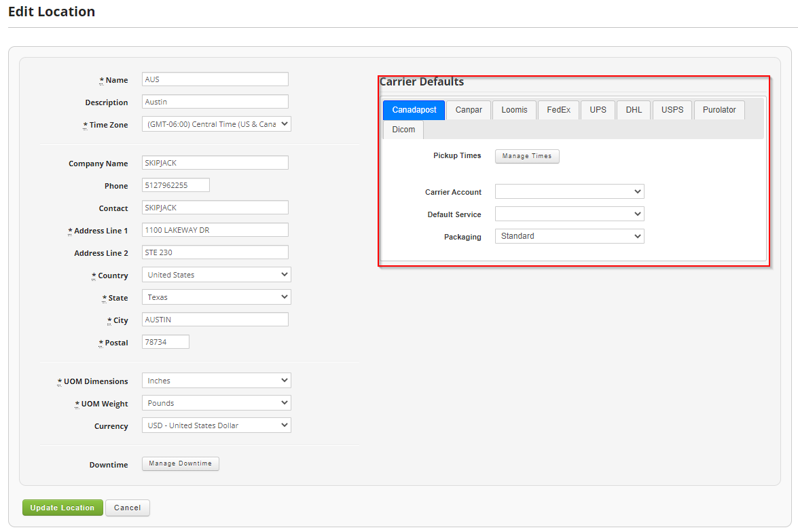This screenshot has width=798, height=532.
Task: Select the UPS carrier tab
Action: pyautogui.click(x=598, y=109)
